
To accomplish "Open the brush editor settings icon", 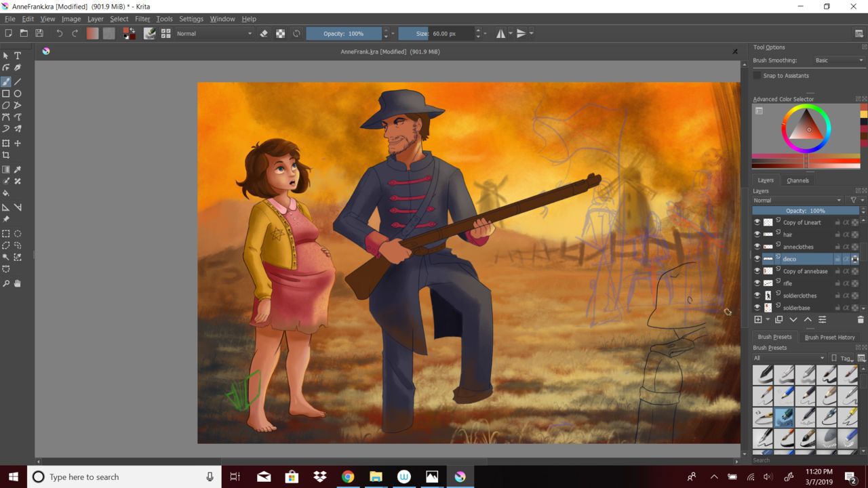I will point(150,33).
